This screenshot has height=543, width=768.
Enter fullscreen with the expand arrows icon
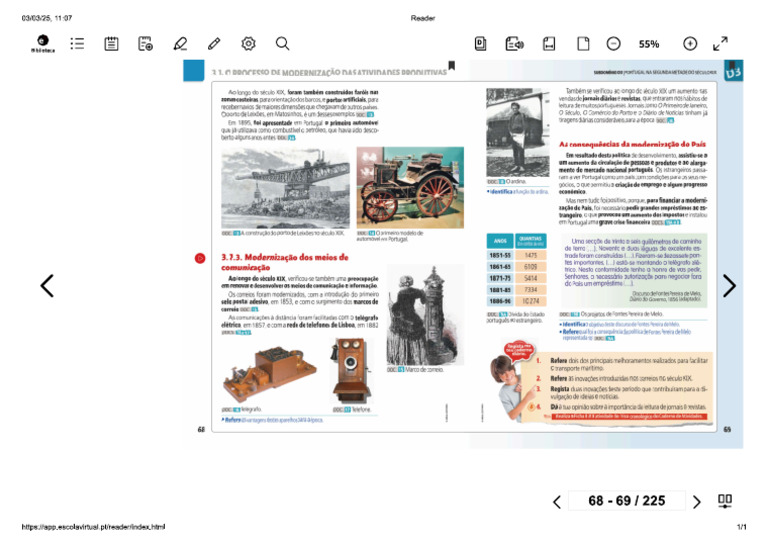pos(720,44)
